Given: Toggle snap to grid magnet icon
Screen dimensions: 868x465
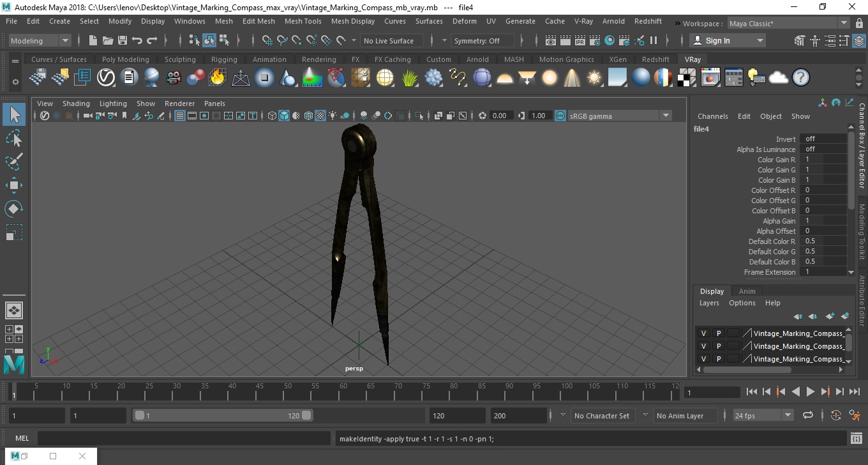Looking at the screenshot, I should pos(267,40).
